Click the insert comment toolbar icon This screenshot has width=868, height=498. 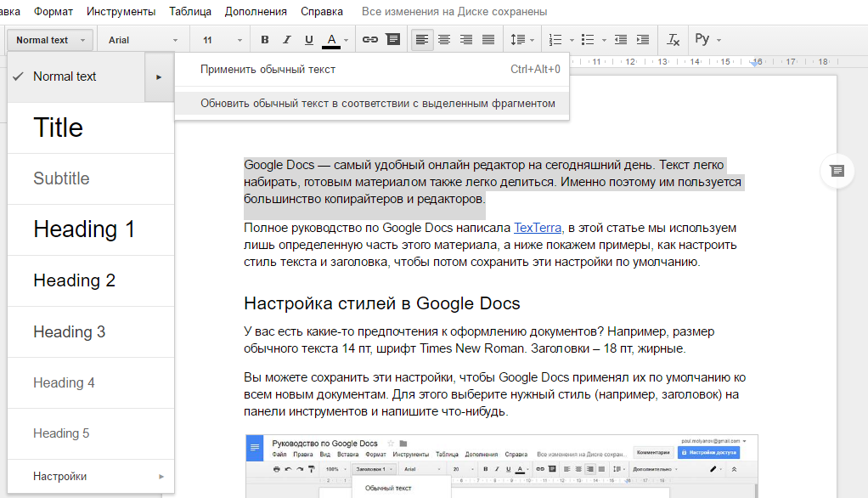point(393,40)
